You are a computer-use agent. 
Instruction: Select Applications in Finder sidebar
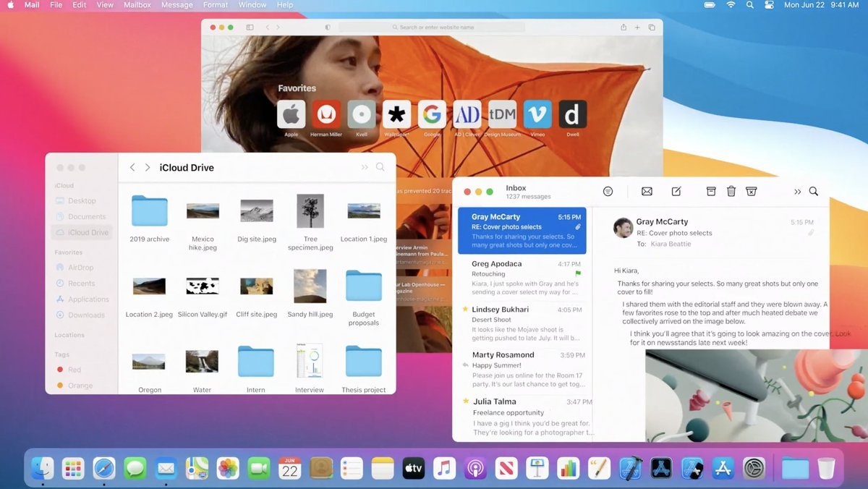tap(82, 299)
